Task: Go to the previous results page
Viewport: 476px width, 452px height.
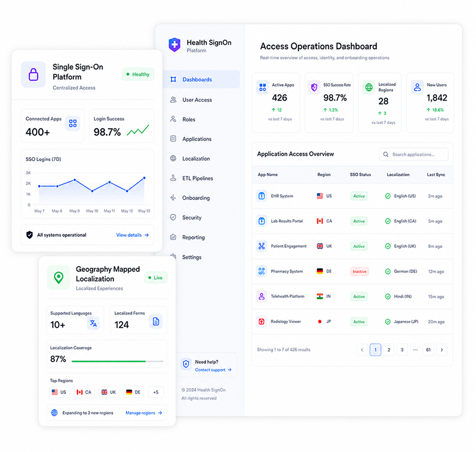Action: coord(362,350)
